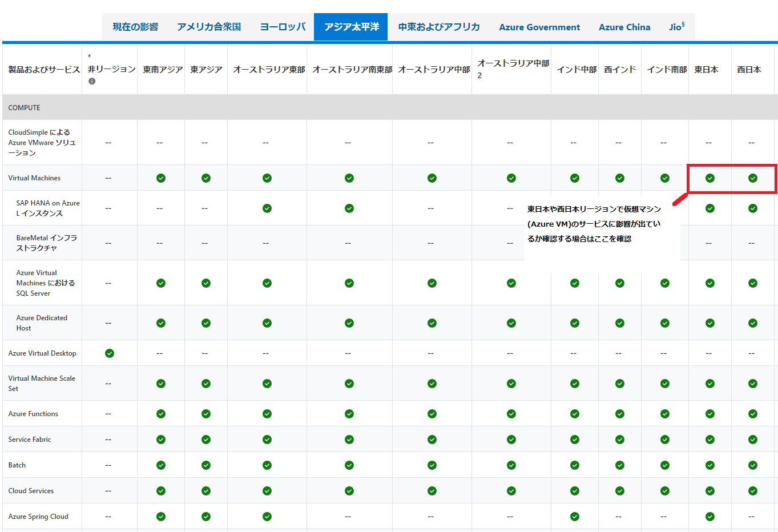The width and height of the screenshot is (778, 532).
Task: Click Virtual Machines checkmark under 東アジア
Action: pos(206,178)
